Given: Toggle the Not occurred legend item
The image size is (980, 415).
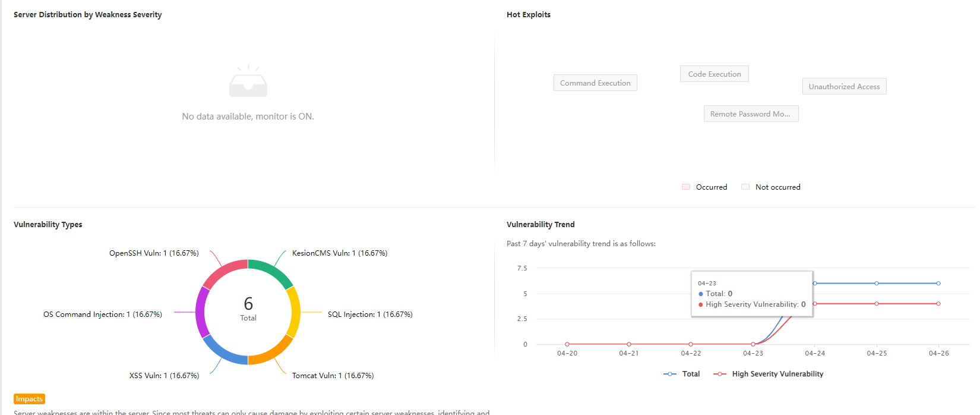Looking at the screenshot, I should pos(771,187).
